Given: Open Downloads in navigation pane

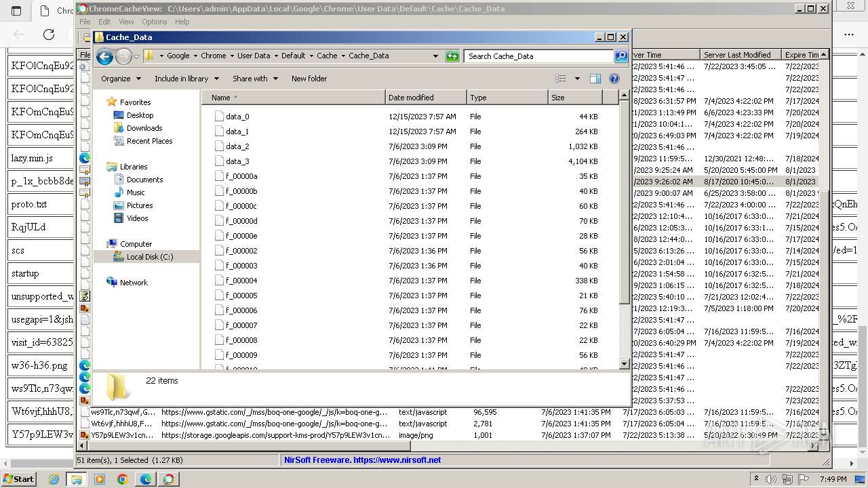Looking at the screenshot, I should pos(144,128).
